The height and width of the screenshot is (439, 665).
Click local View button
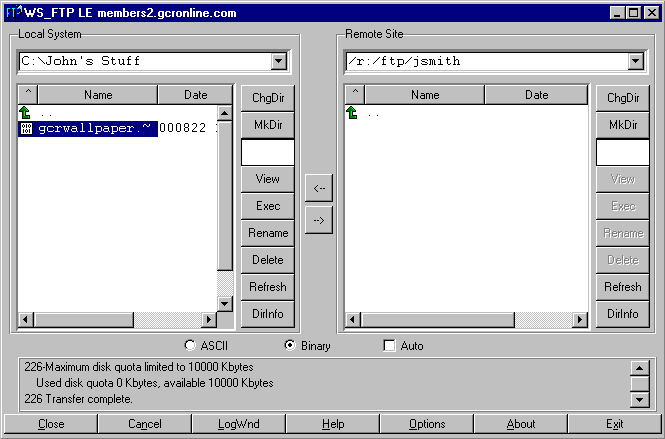(x=268, y=179)
